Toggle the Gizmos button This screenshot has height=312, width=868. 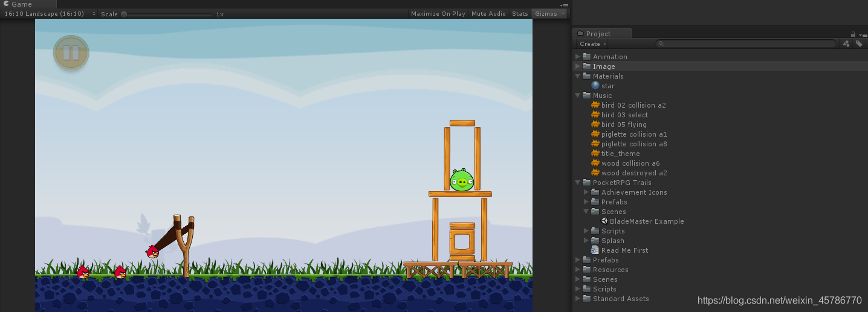(x=546, y=13)
